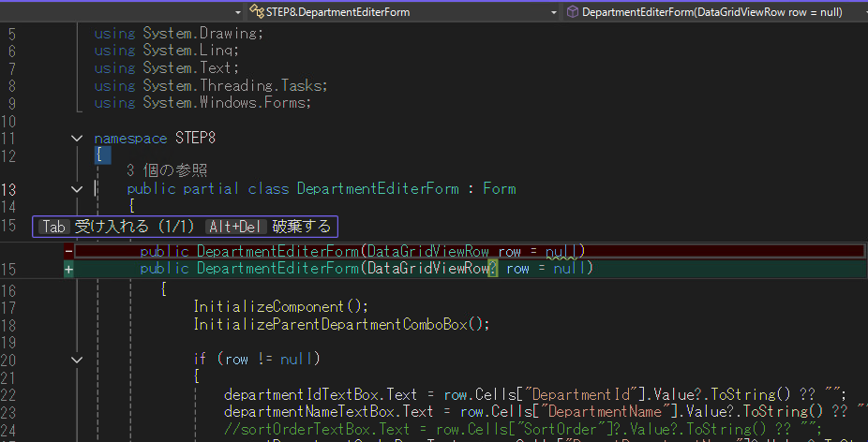The image size is (868, 442).
Task: Open the 3 個の参照 CodeLens references link
Action: [x=167, y=170]
